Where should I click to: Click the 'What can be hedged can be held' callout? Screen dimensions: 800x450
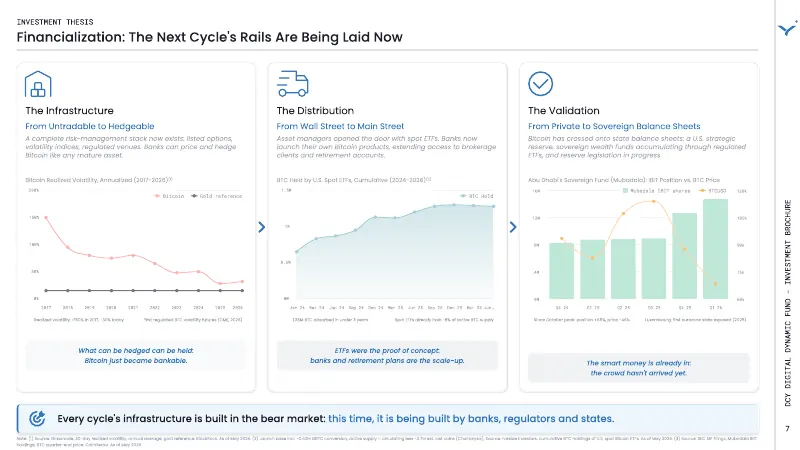click(136, 356)
